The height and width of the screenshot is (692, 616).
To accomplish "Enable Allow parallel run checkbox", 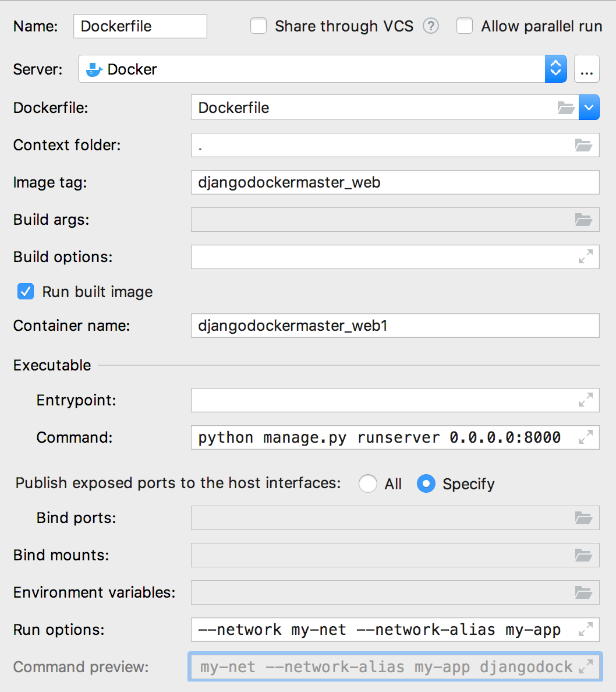I will point(465,26).
